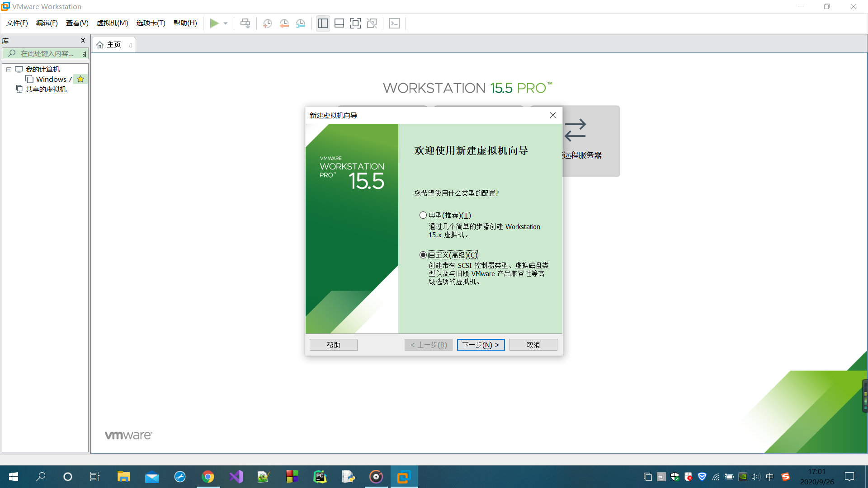Open the snapshot manager icon

pyautogui.click(x=301, y=23)
